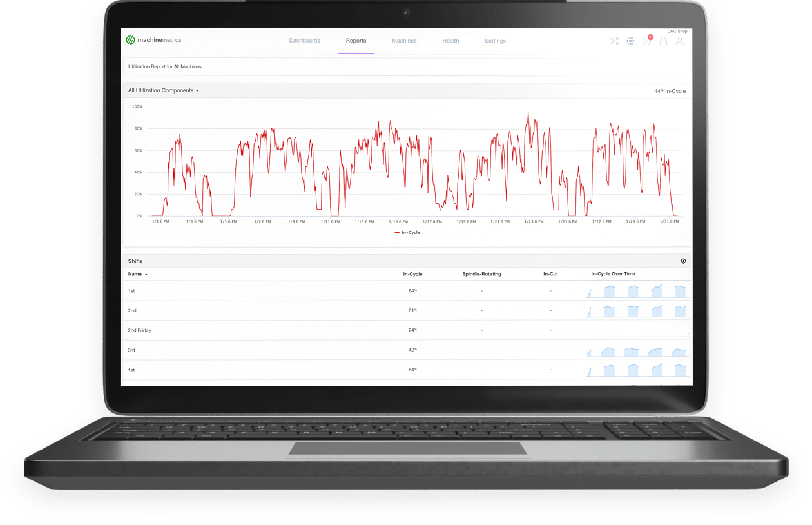Open the All Utilization Components dropdown
Viewport: 812px width, 525px height.
tap(163, 90)
